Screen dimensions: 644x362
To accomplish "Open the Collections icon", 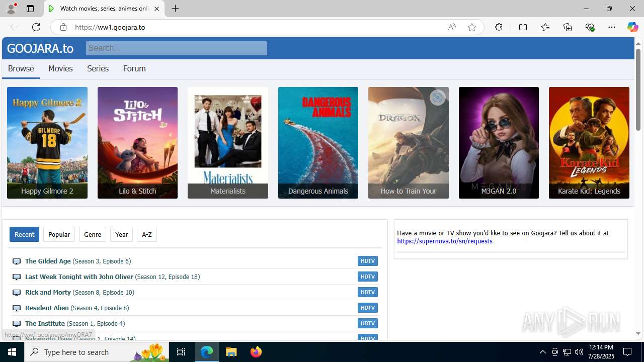I will [568, 27].
